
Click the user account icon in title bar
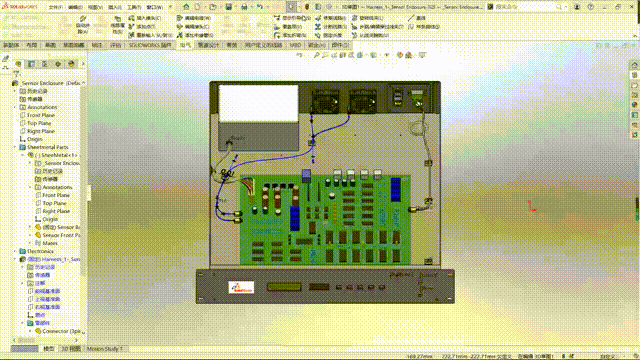577,7
